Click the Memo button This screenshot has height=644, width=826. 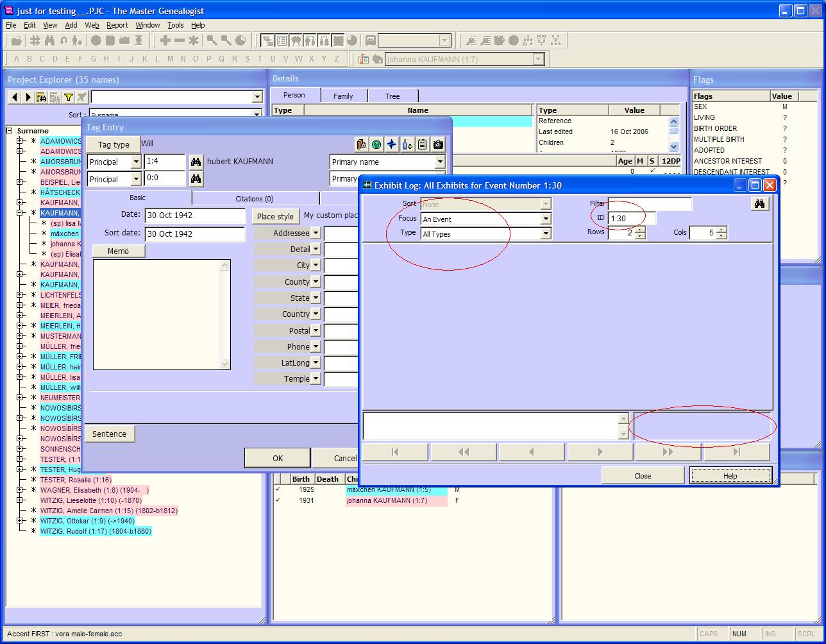pyautogui.click(x=118, y=251)
